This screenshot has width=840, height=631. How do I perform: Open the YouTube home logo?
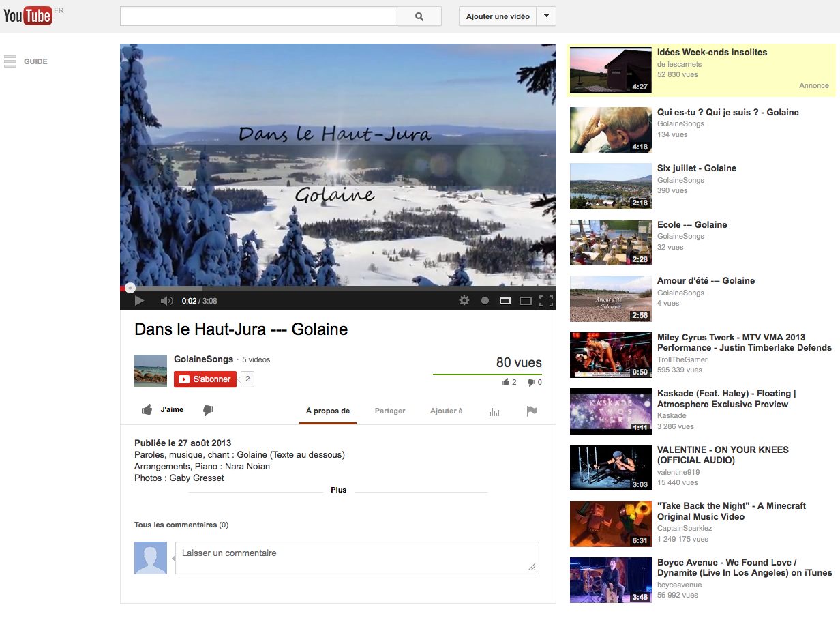point(29,16)
